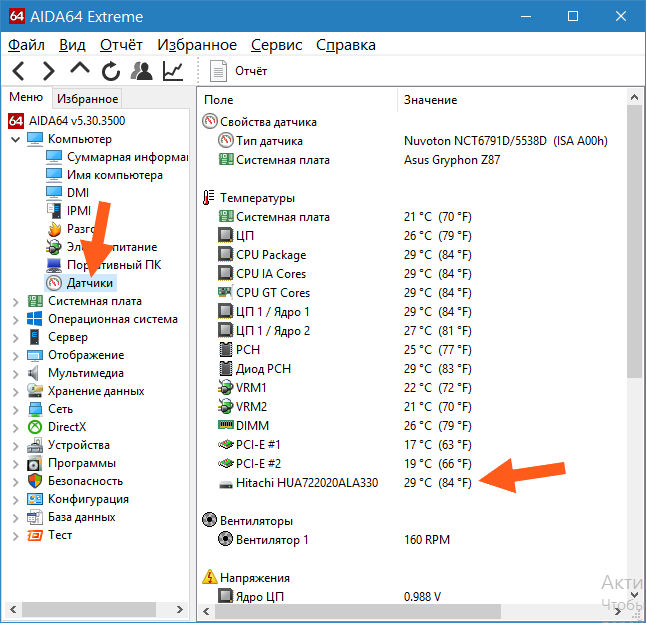The image size is (646, 623).
Task: Click the База данных icon
Action: tap(35, 517)
